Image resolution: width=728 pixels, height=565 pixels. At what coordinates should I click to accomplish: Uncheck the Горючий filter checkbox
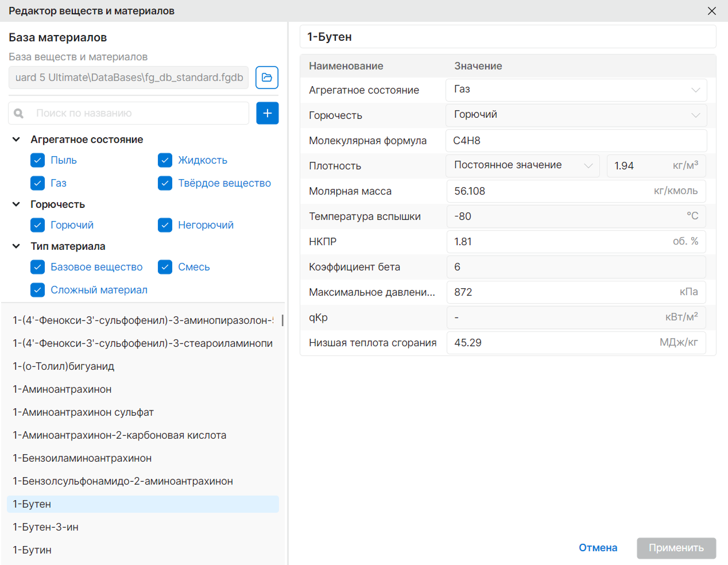(x=38, y=225)
